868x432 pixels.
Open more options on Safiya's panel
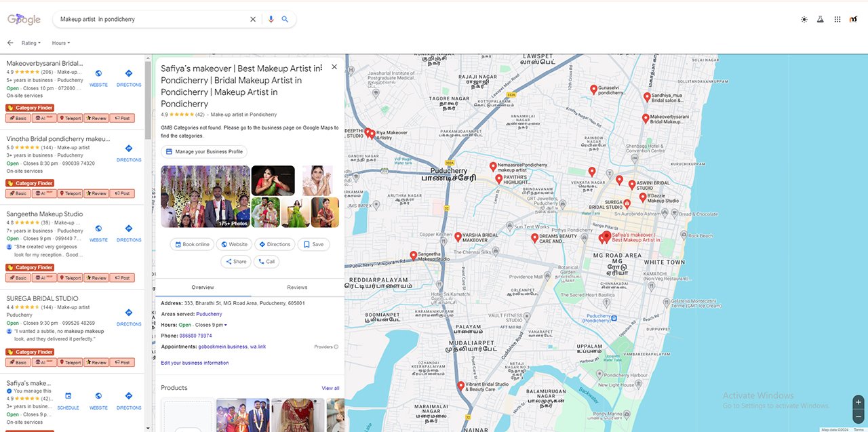tap(321, 67)
